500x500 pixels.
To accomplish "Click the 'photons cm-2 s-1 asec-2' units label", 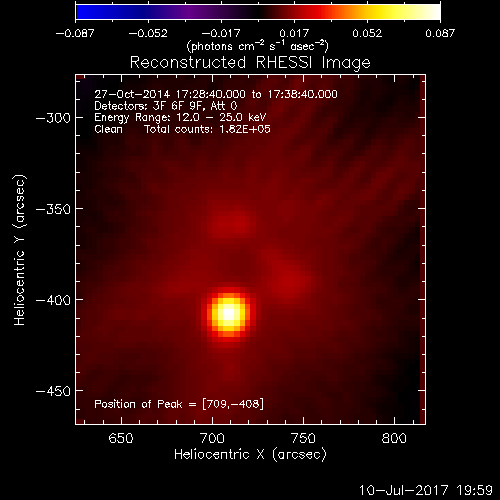I will click(258, 46).
